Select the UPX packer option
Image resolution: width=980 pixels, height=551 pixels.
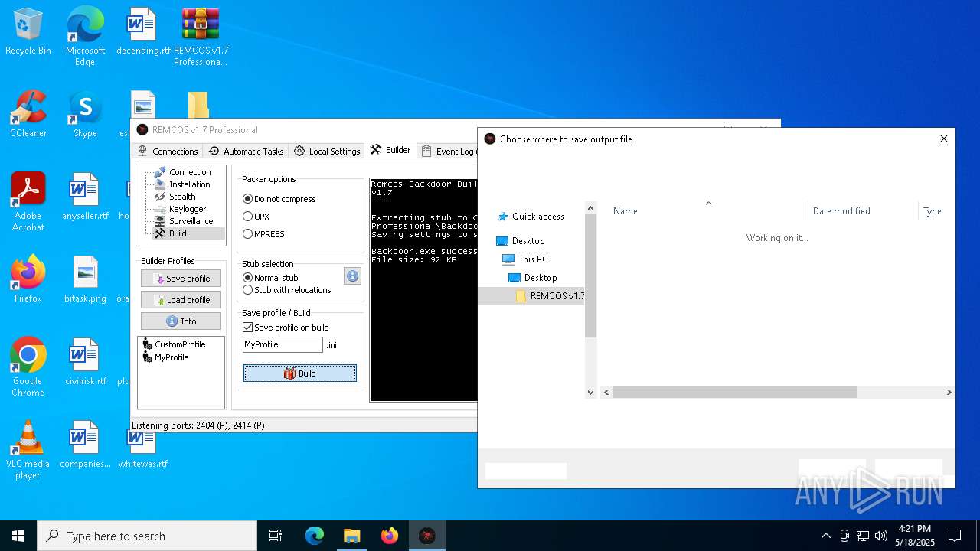256,217
